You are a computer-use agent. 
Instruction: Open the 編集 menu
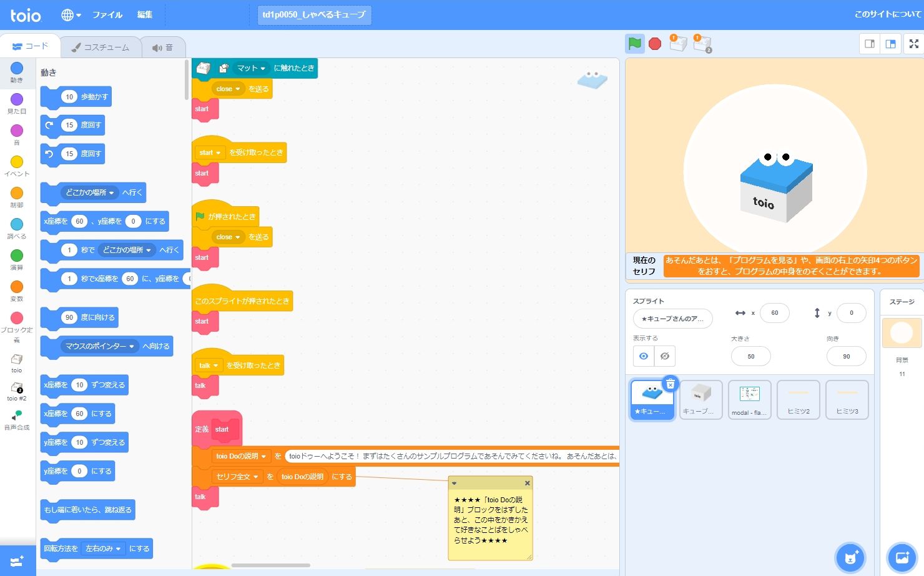tap(145, 15)
